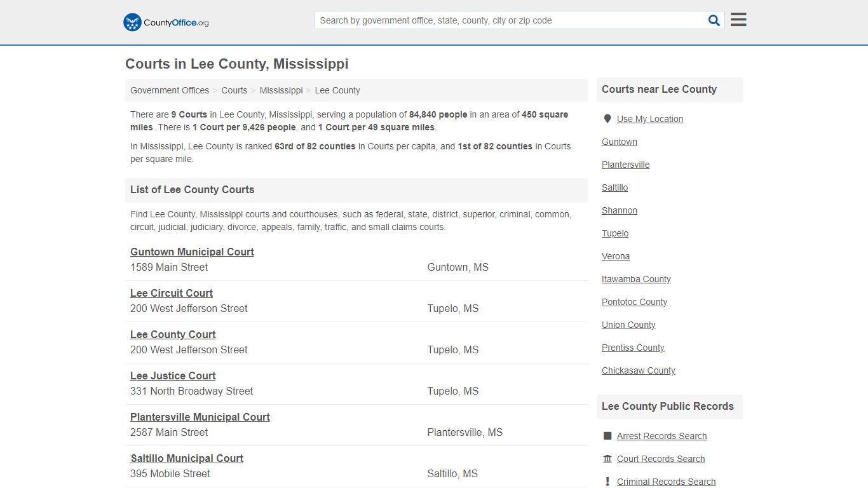Open Saltillo Municipal Court listing
868x488 pixels.
[187, 458]
